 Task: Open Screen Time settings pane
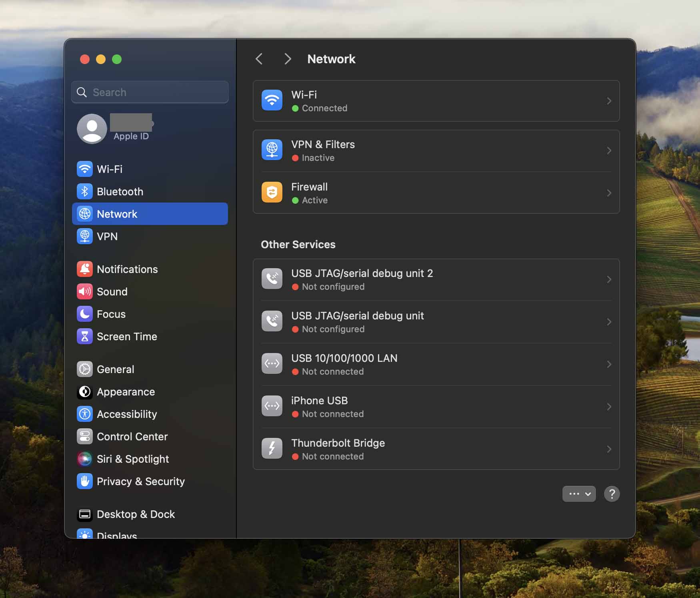(x=127, y=336)
